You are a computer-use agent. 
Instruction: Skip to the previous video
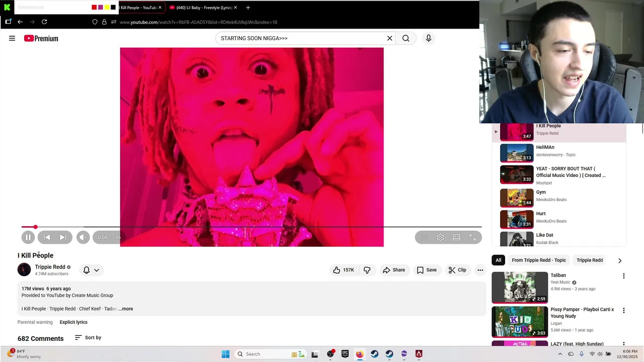[47, 237]
